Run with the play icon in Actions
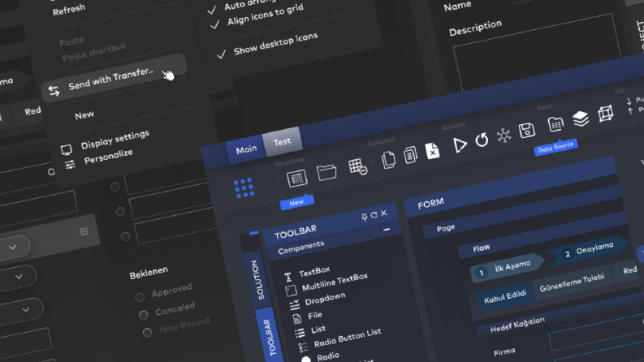Viewport: 644px width, 362px height. pos(460,145)
